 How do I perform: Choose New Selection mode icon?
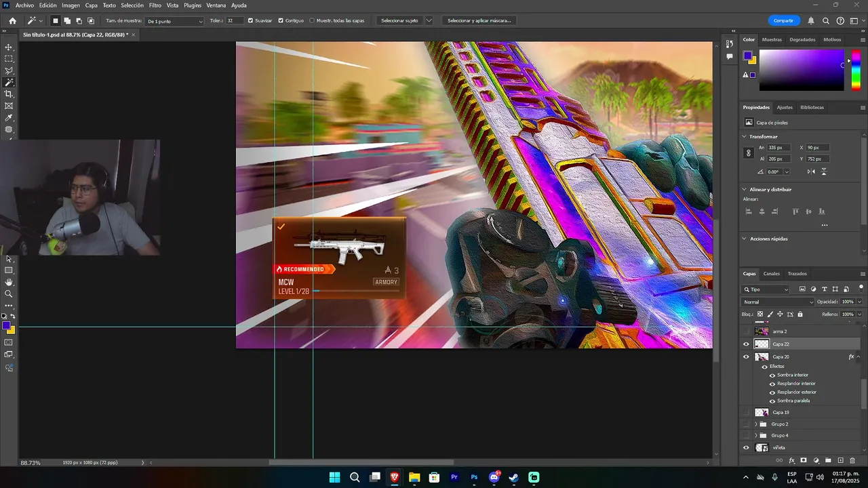(x=56, y=20)
